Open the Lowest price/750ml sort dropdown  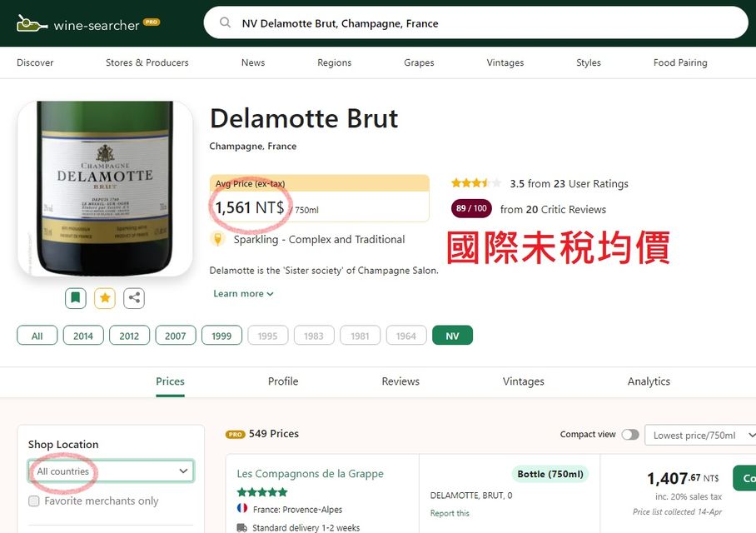[702, 435]
